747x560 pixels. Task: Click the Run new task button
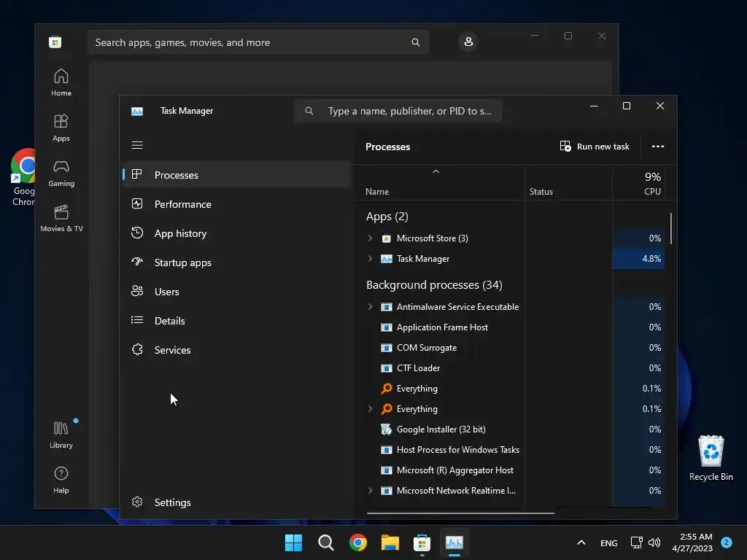pyautogui.click(x=595, y=146)
